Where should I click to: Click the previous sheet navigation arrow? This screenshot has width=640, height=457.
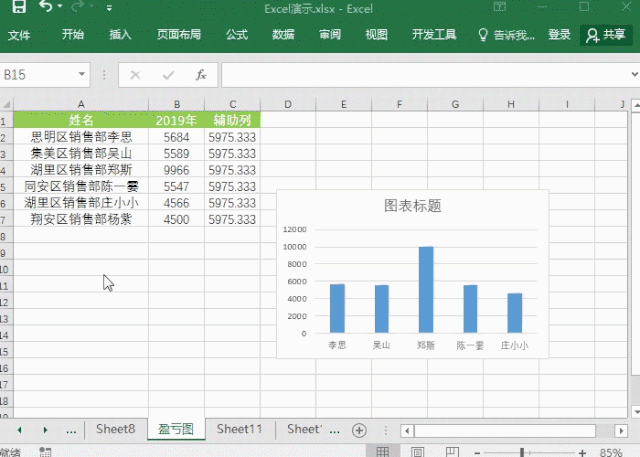click(19, 430)
